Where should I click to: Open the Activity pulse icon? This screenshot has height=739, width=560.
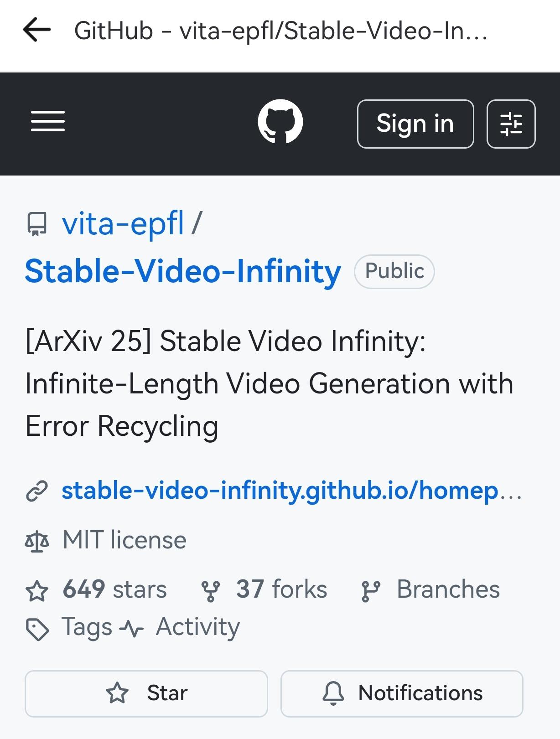132,628
